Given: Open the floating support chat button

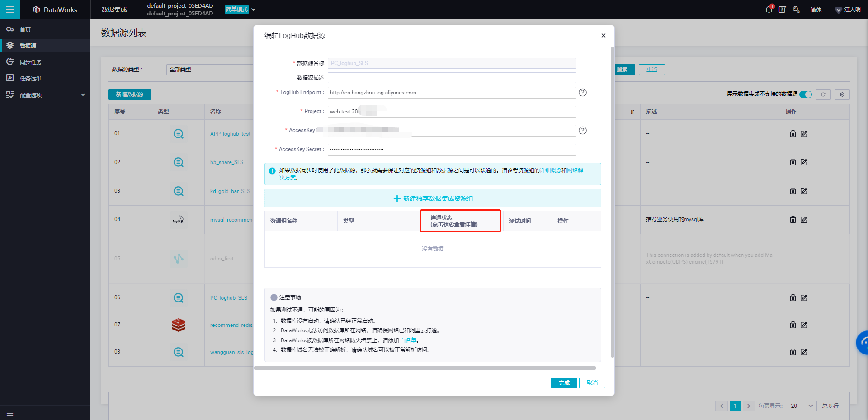Looking at the screenshot, I should click(x=863, y=343).
